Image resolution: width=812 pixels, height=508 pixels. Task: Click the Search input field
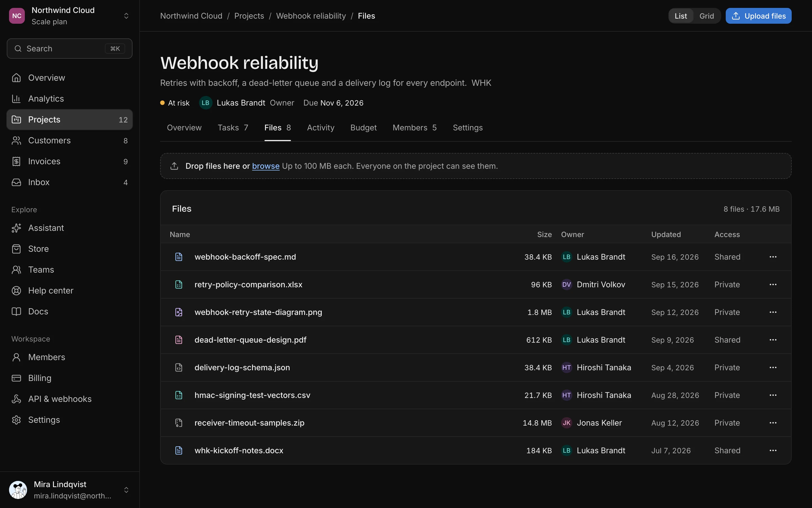[69, 48]
